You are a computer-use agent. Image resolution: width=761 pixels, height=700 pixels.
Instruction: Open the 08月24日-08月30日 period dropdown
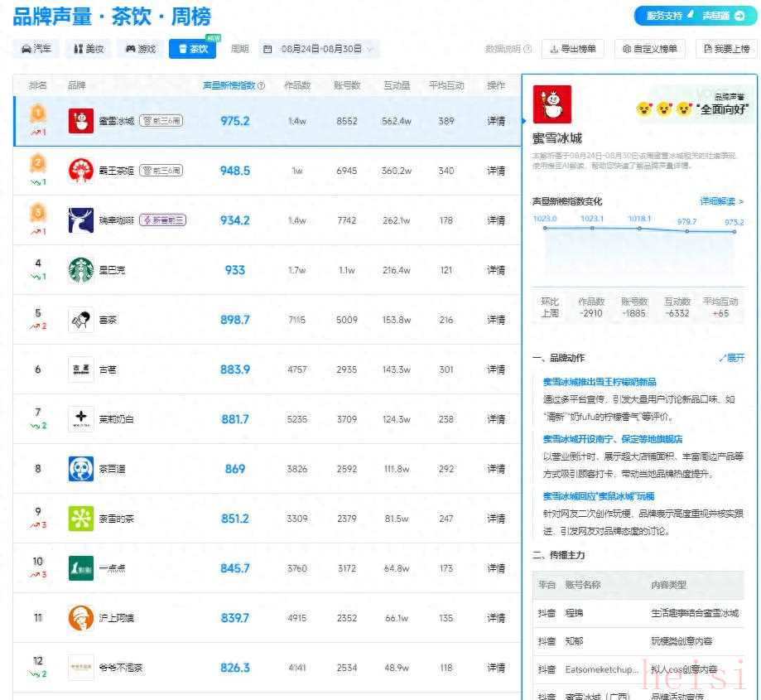pos(319,49)
